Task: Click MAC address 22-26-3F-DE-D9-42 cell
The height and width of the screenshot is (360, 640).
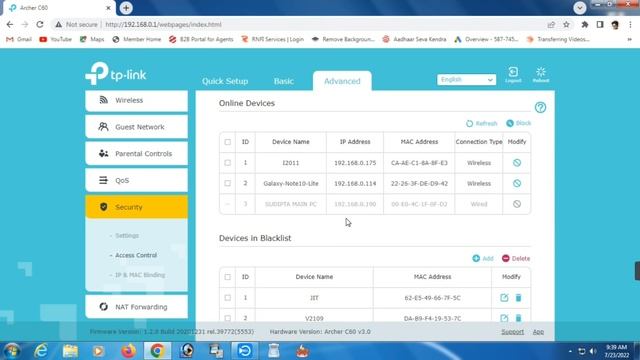Action: pos(419,183)
